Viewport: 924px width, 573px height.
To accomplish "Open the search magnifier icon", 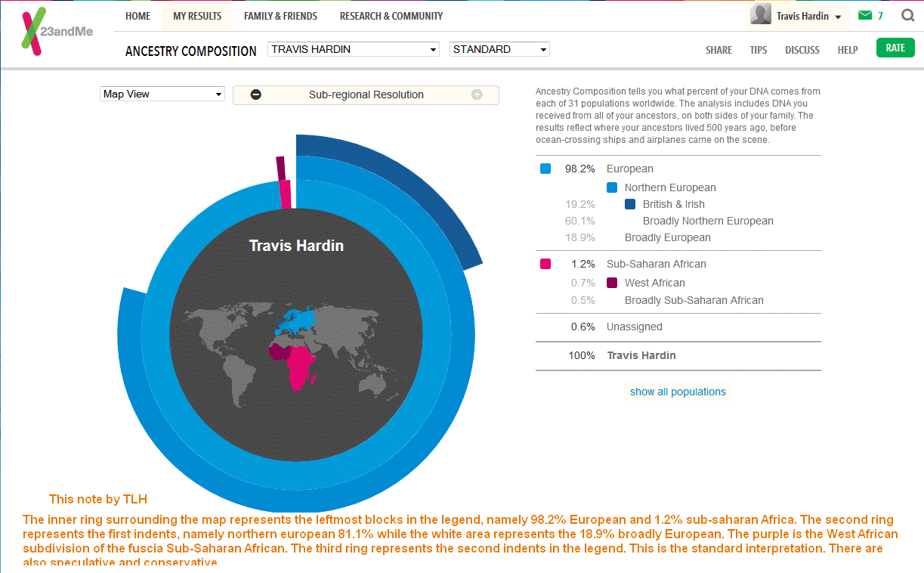I will tap(907, 15).
